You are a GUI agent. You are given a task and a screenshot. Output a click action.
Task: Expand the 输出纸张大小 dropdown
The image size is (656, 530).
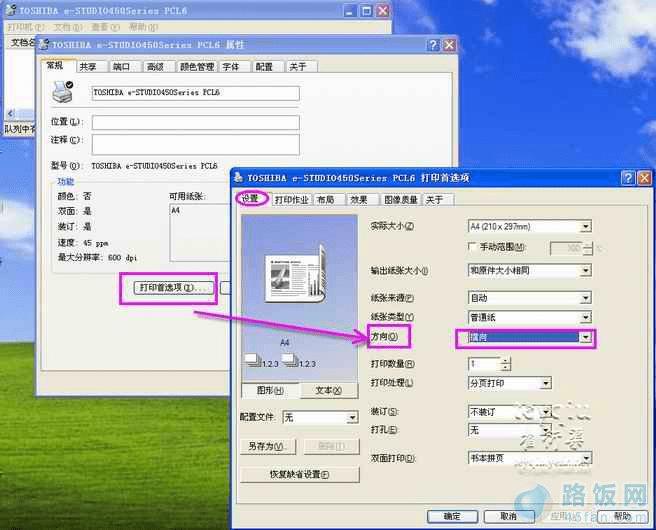pos(586,271)
